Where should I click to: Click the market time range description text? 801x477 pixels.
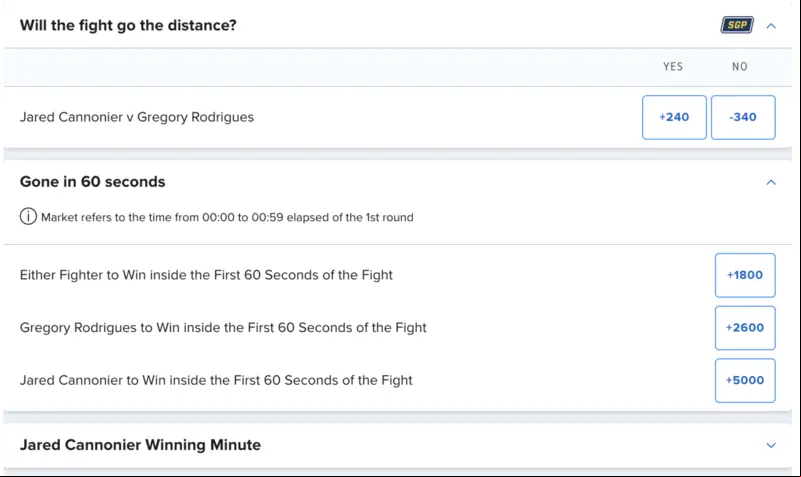[227, 218]
